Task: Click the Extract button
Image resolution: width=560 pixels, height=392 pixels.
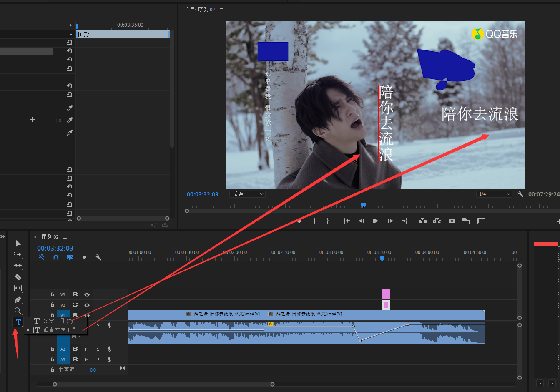Action: tap(437, 221)
